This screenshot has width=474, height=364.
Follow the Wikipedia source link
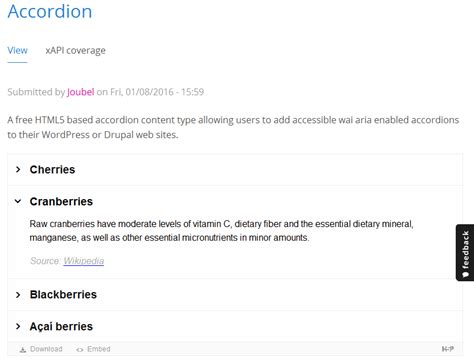click(x=84, y=261)
